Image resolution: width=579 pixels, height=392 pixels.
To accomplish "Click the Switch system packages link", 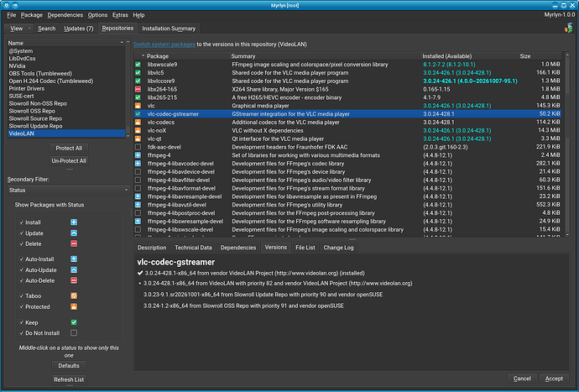I will (164, 44).
